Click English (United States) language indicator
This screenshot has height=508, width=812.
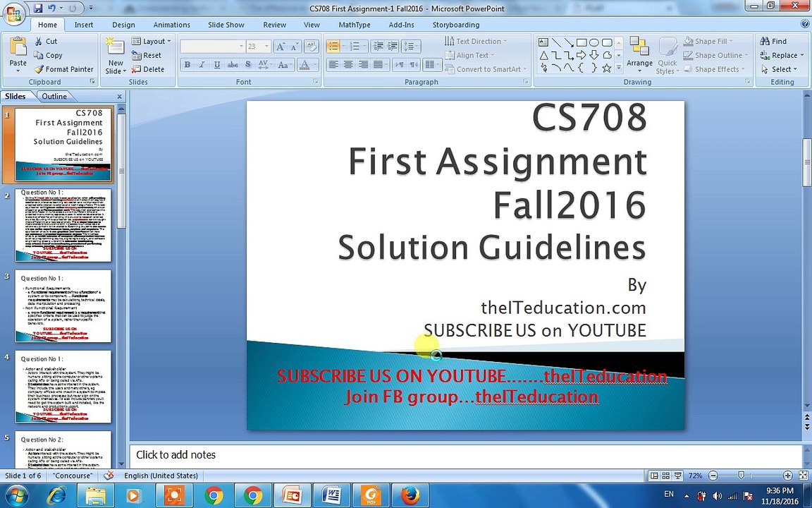click(x=161, y=476)
